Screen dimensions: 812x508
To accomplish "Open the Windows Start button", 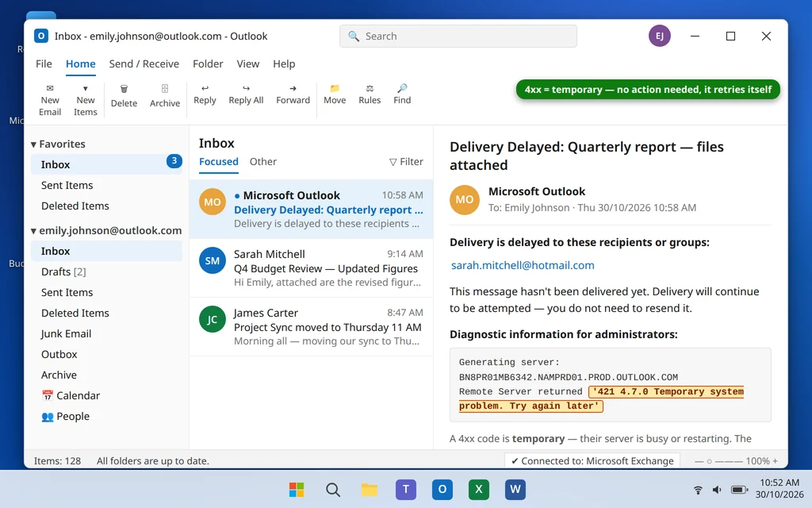I will [297, 489].
